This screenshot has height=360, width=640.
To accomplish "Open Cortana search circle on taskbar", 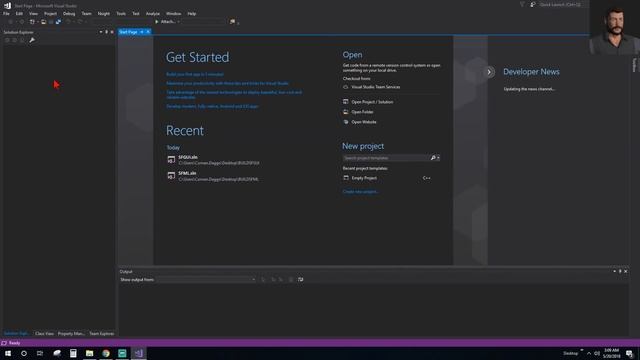I will click(x=24, y=353).
